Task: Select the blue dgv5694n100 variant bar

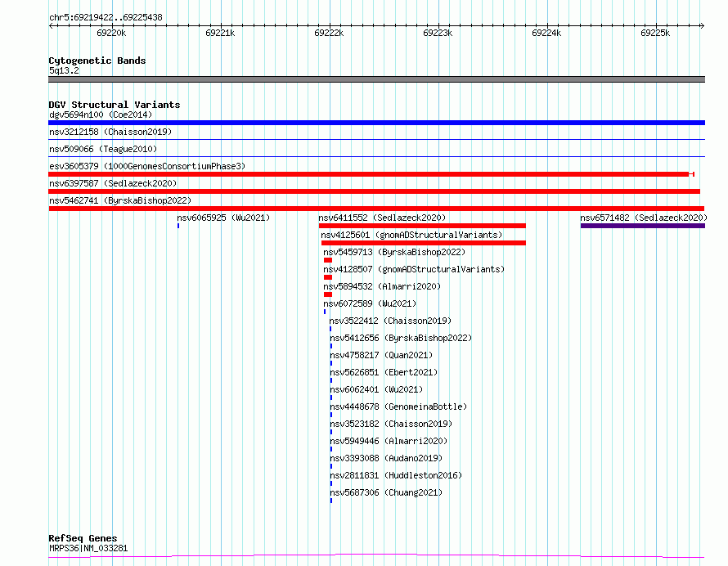Action: (376, 123)
